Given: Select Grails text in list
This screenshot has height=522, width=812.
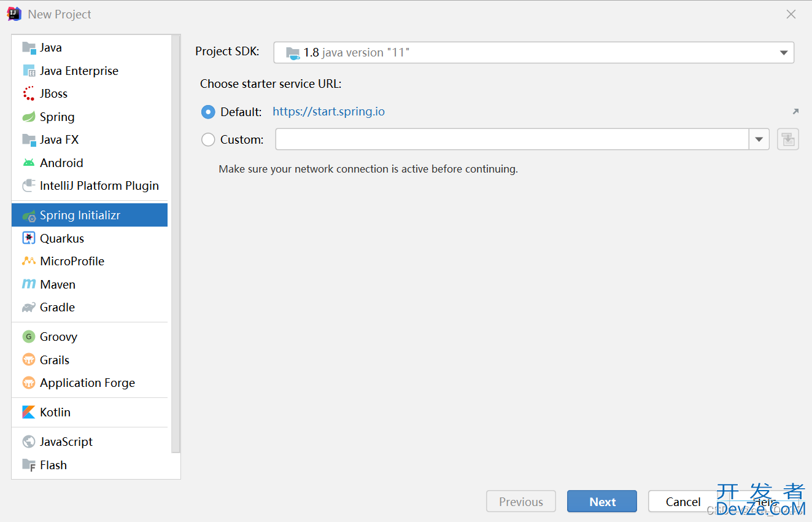Looking at the screenshot, I should coord(55,360).
